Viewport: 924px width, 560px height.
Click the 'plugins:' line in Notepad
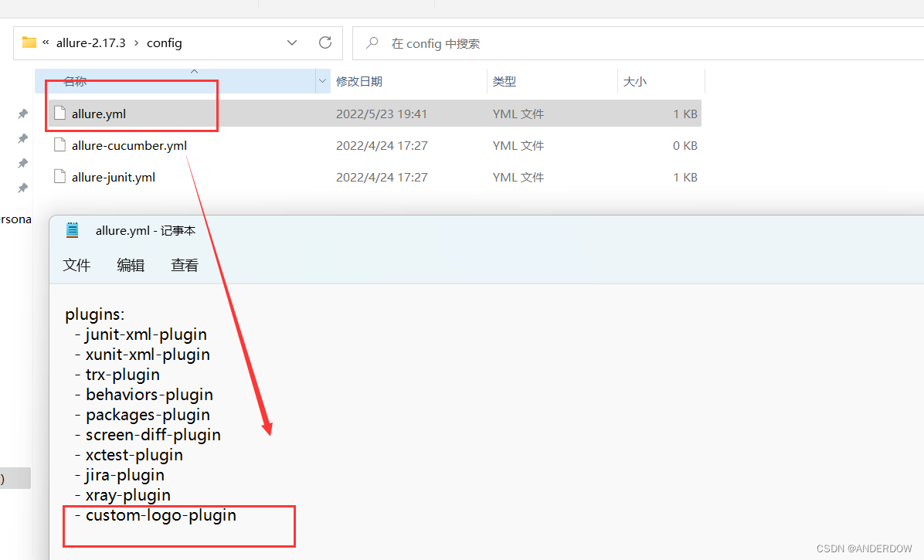click(x=95, y=314)
